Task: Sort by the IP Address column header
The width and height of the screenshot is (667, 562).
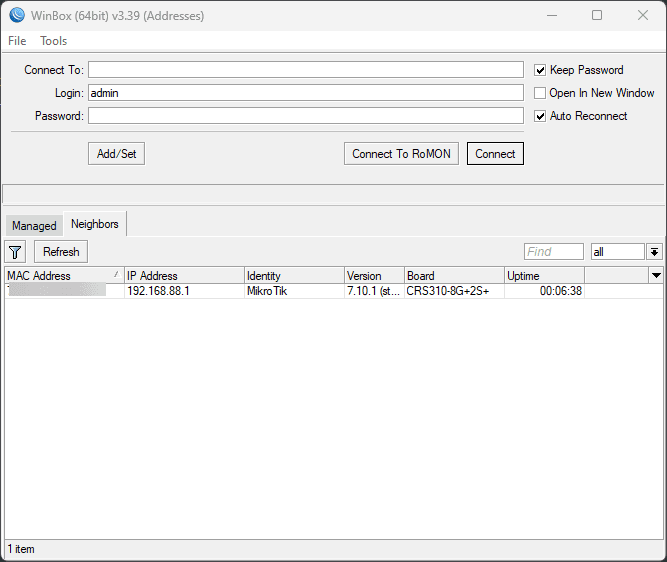Action: click(x=184, y=276)
